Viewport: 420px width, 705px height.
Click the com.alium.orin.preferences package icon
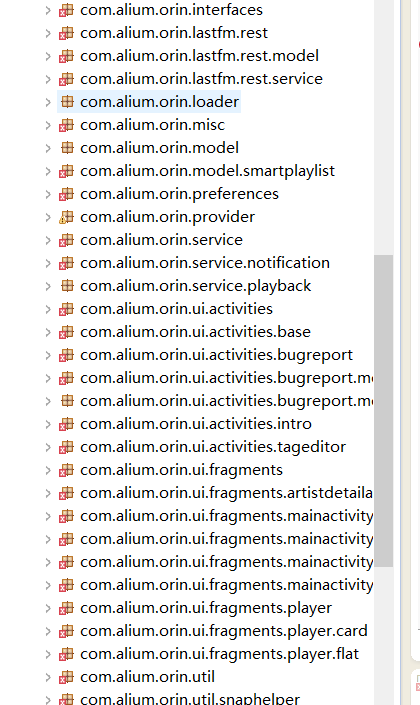click(67, 194)
